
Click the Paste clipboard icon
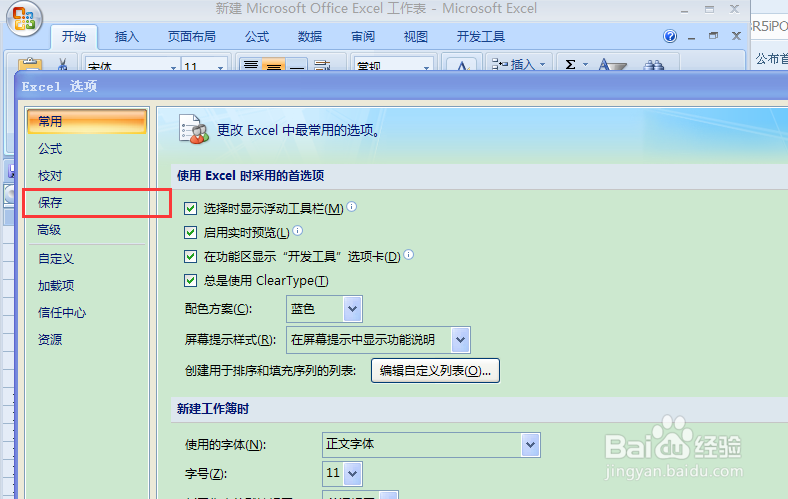tap(30, 64)
